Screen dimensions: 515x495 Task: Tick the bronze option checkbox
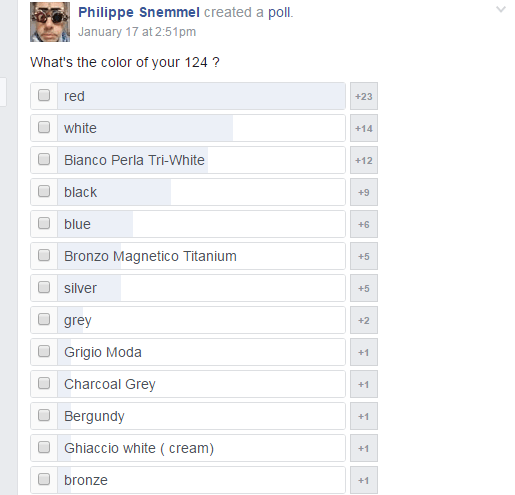tap(44, 479)
